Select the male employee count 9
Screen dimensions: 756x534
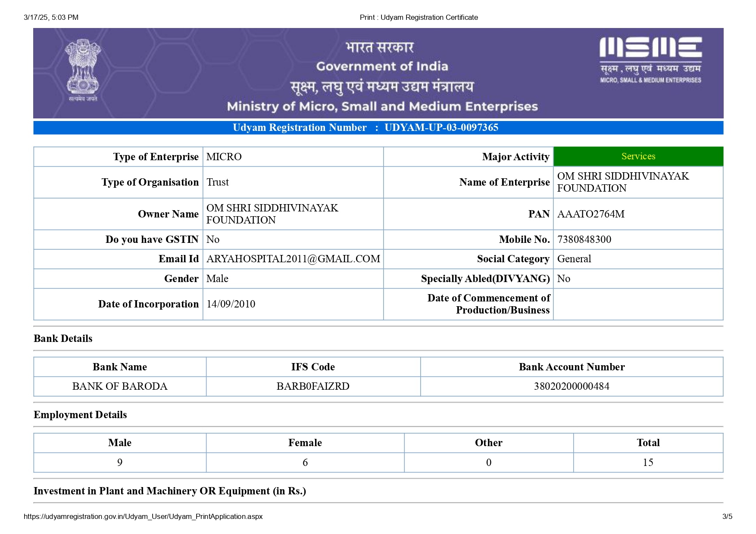pos(120,463)
